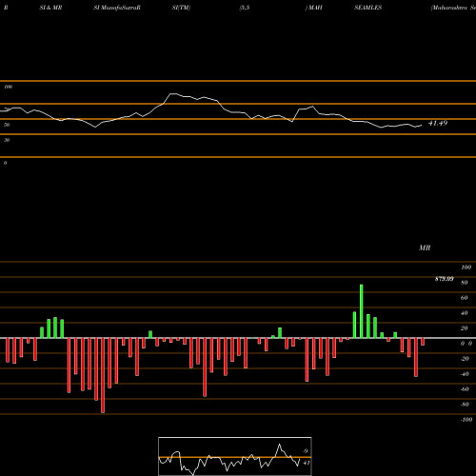Click the MR axis label -20

click(465, 359)
